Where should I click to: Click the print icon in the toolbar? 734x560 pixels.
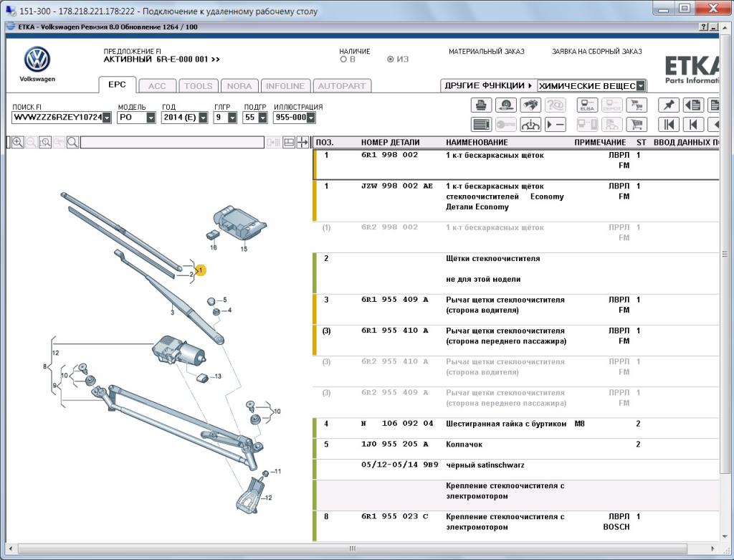481,105
